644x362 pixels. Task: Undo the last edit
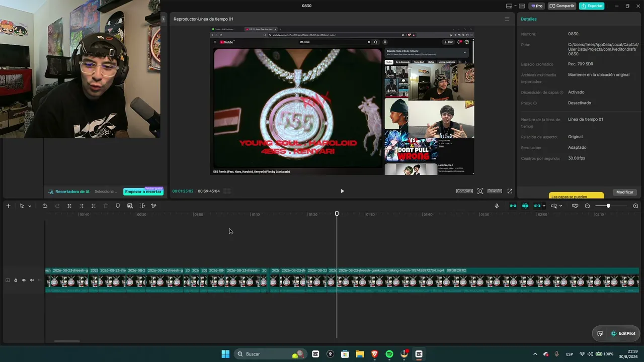coord(45,206)
